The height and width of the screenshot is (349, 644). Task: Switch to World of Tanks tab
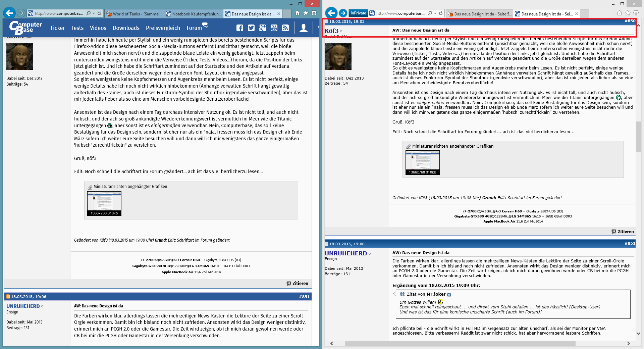(134, 14)
